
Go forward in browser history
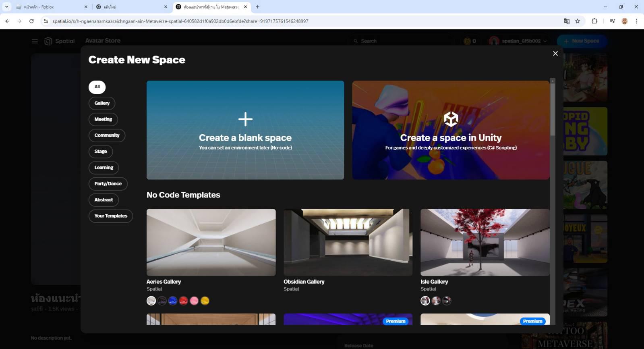coord(19,21)
